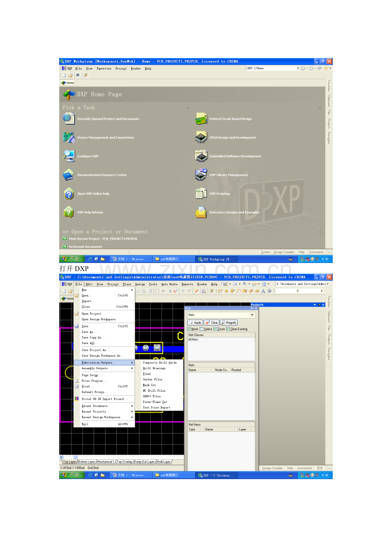The width and height of the screenshot is (392, 555).
Task: Expand the Recent Documents submenu
Action: click(104, 406)
